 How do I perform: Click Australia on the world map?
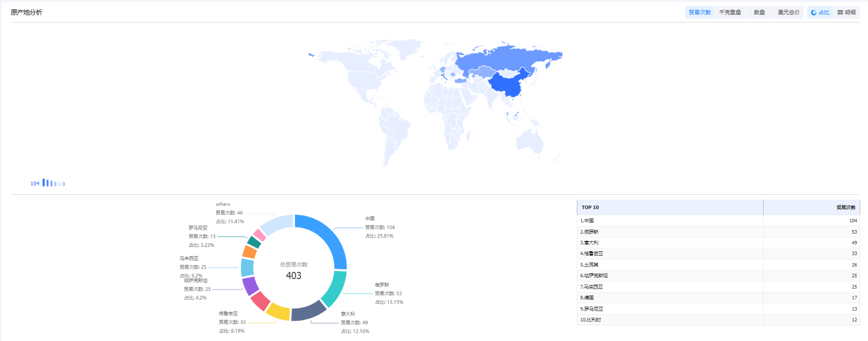pos(529,141)
